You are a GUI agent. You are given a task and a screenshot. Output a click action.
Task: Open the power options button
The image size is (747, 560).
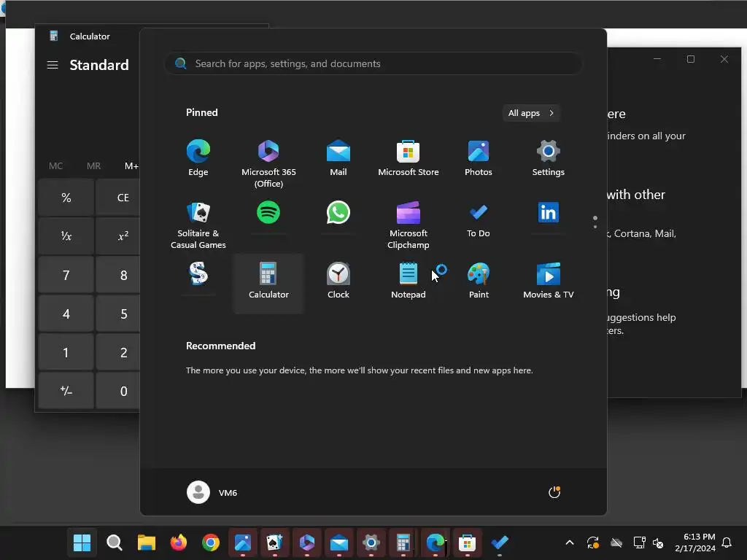pyautogui.click(x=554, y=492)
